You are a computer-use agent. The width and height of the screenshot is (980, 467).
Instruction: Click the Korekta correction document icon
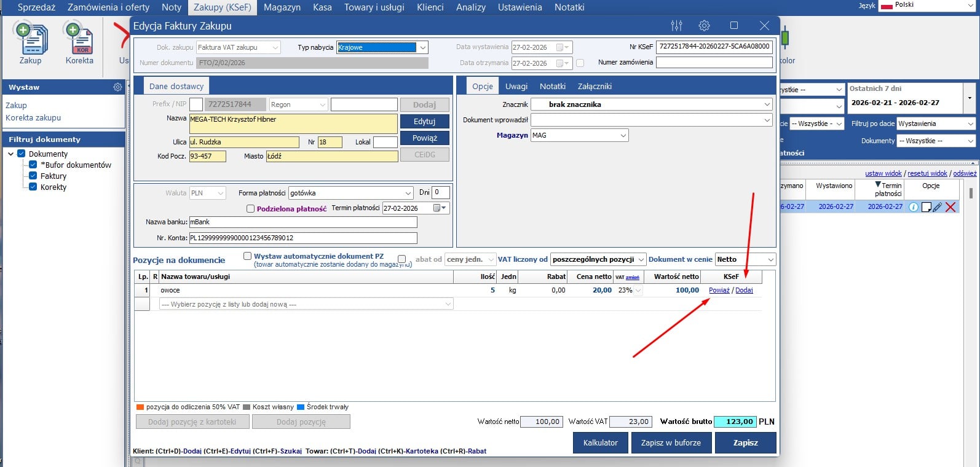[79, 41]
